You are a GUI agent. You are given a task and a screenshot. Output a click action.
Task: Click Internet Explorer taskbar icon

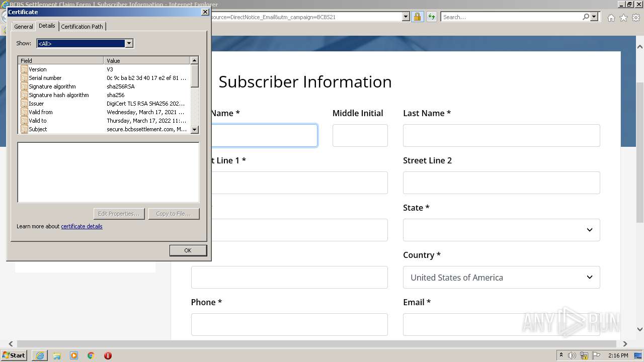tap(40, 355)
